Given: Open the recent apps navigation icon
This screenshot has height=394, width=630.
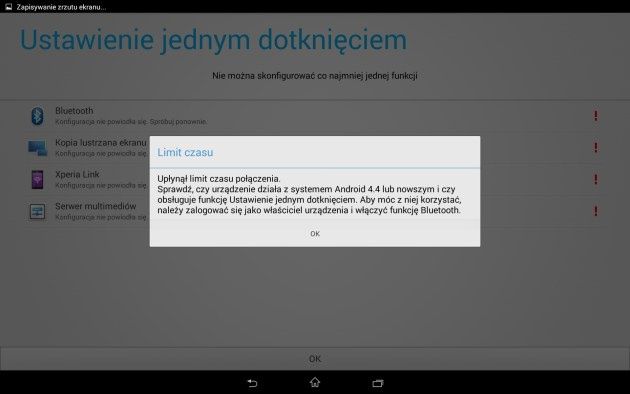Looking at the screenshot, I should pyautogui.click(x=378, y=383).
